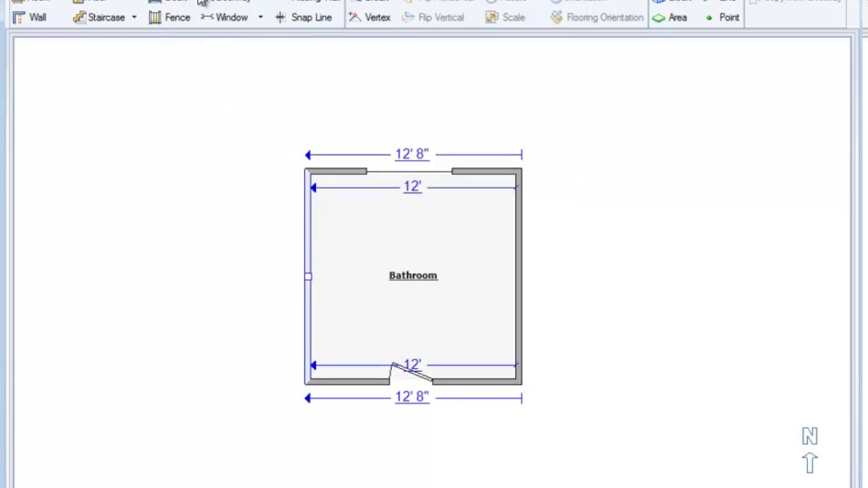This screenshot has width=868, height=488.
Task: Select the top 12' 8" outer dimension
Action: pyautogui.click(x=412, y=155)
